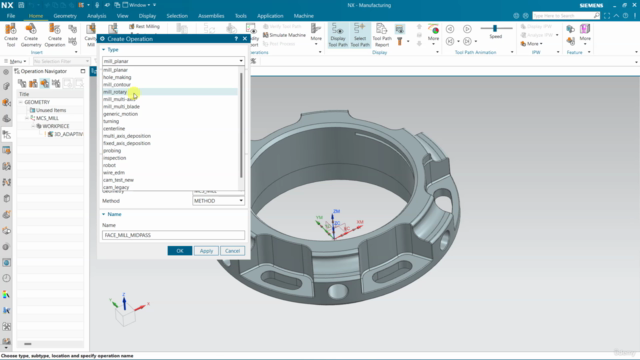640x360 pixels.
Task: Click the Create Geometry icon
Action: click(31, 35)
